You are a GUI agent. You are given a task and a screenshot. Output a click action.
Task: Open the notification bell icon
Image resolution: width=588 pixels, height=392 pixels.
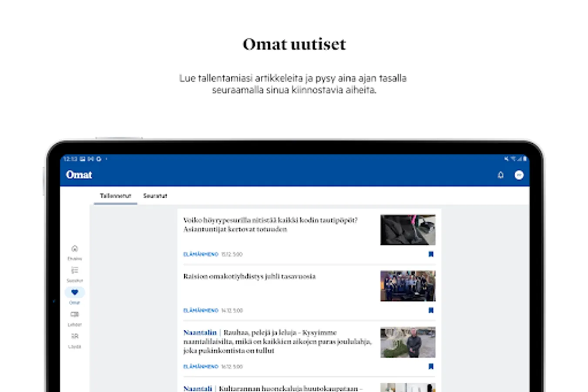(501, 175)
